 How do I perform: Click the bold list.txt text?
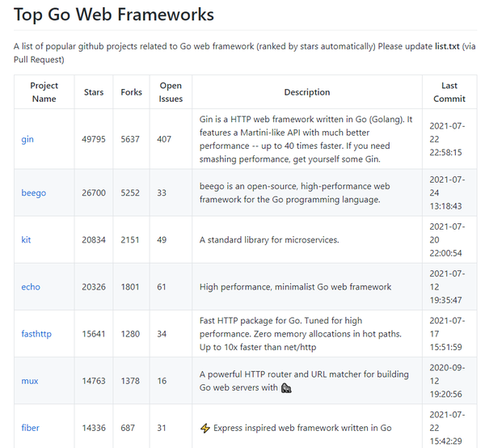[447, 46]
